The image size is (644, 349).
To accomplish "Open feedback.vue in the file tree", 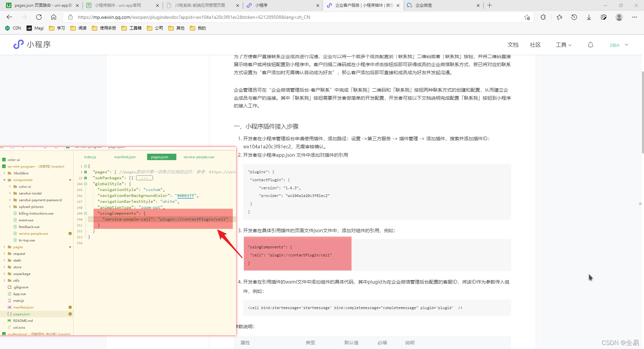I will click(29, 227).
